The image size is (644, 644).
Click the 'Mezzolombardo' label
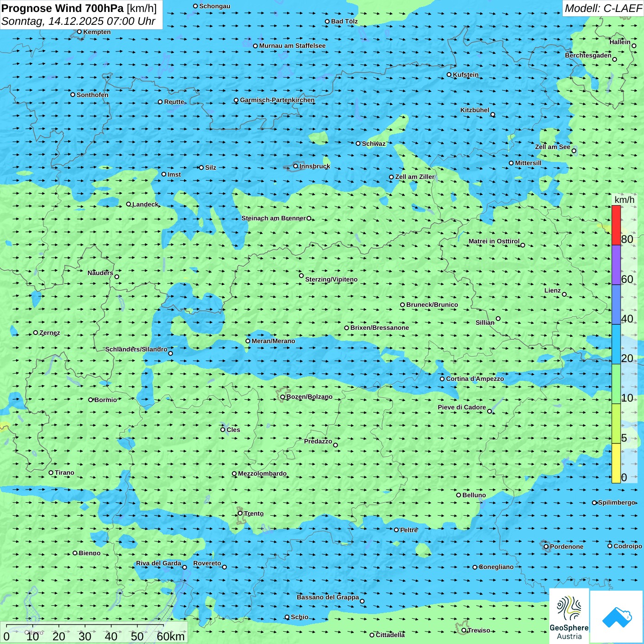(262, 473)
